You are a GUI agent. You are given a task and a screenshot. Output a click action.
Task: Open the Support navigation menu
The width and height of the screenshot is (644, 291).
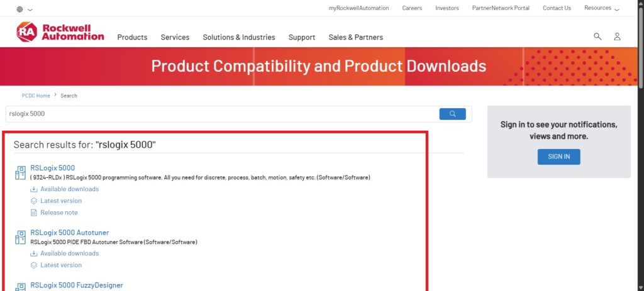tap(301, 37)
